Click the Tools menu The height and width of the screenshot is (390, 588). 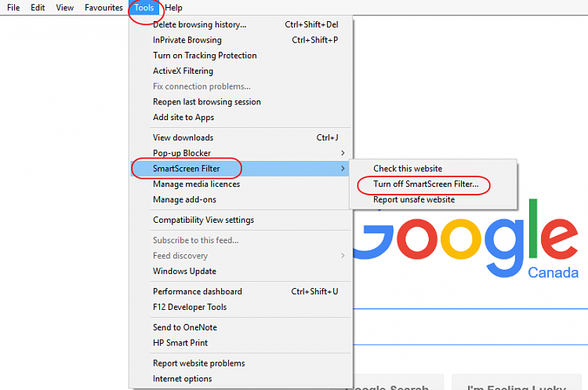click(144, 8)
